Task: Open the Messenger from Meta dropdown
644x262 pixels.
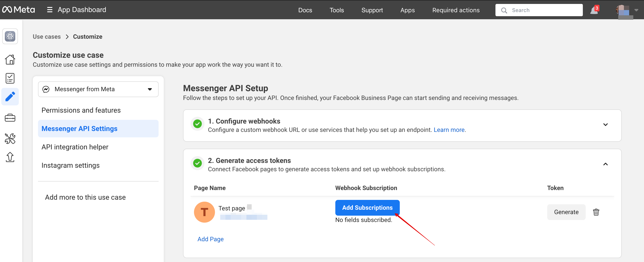Action: [x=98, y=89]
